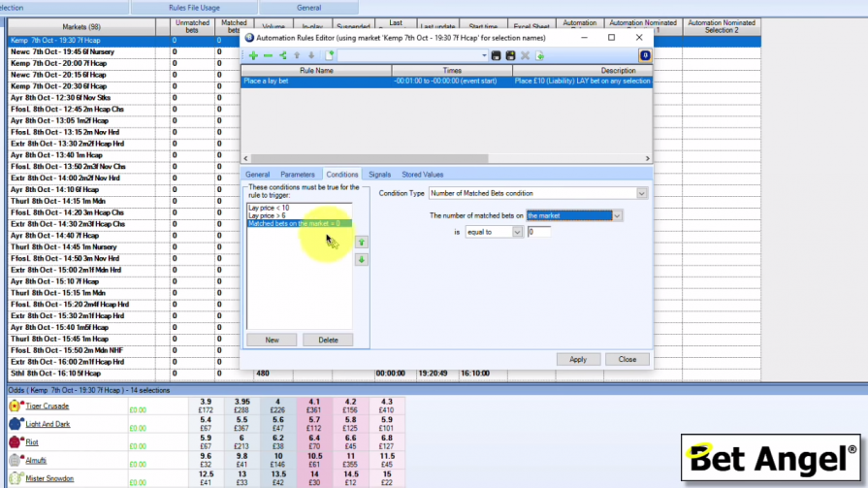
Task: Click the jockey silk icon beside Almufti
Action: (x=15, y=460)
